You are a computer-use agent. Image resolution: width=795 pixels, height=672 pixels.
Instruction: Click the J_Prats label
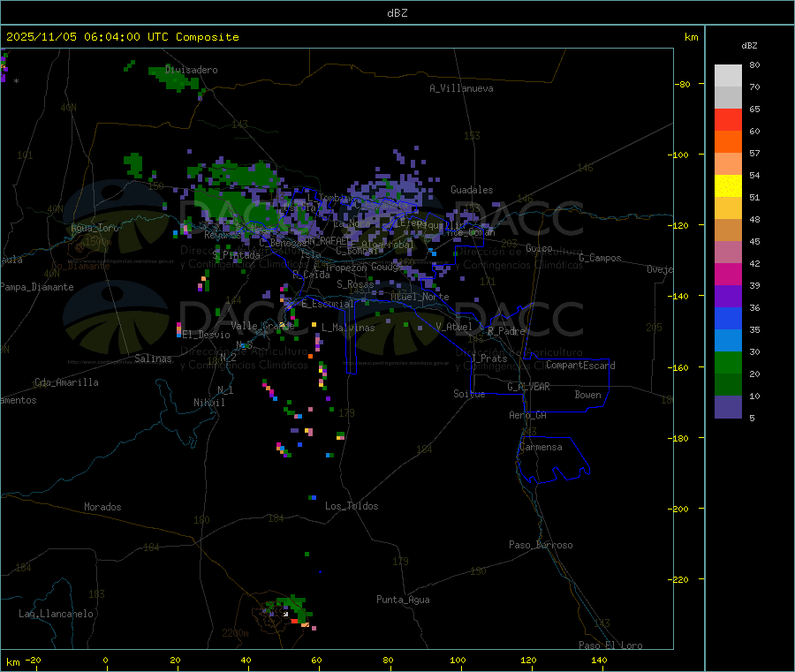[x=489, y=358]
